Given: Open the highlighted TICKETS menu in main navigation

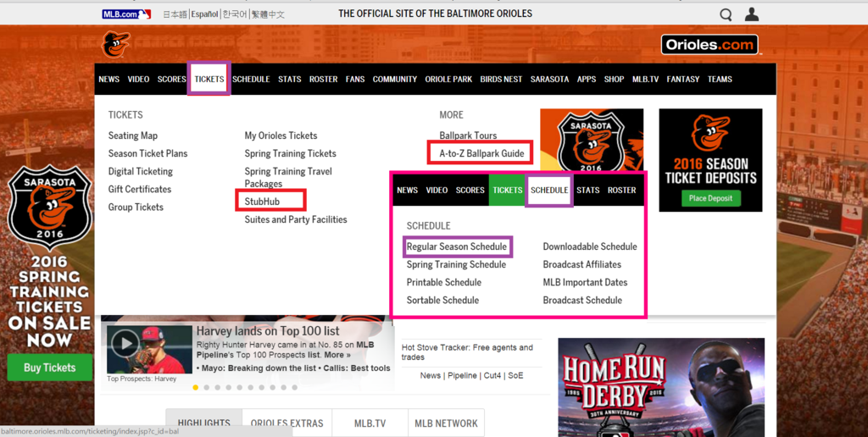Looking at the screenshot, I should tap(209, 79).
